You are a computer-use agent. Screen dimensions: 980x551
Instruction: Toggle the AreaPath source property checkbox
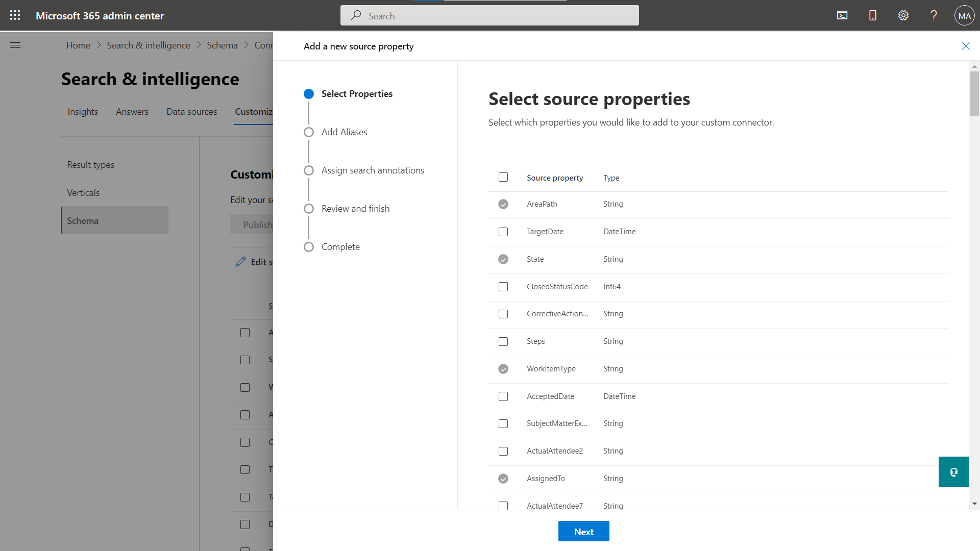503,204
